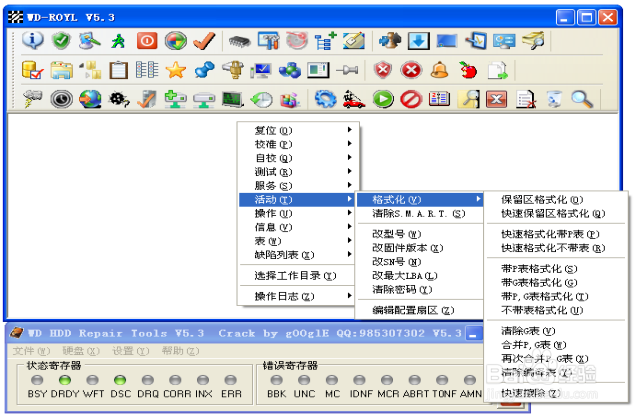
Task: Expand the 缺陷列表 (X) submenu arrow
Action: coord(349,254)
